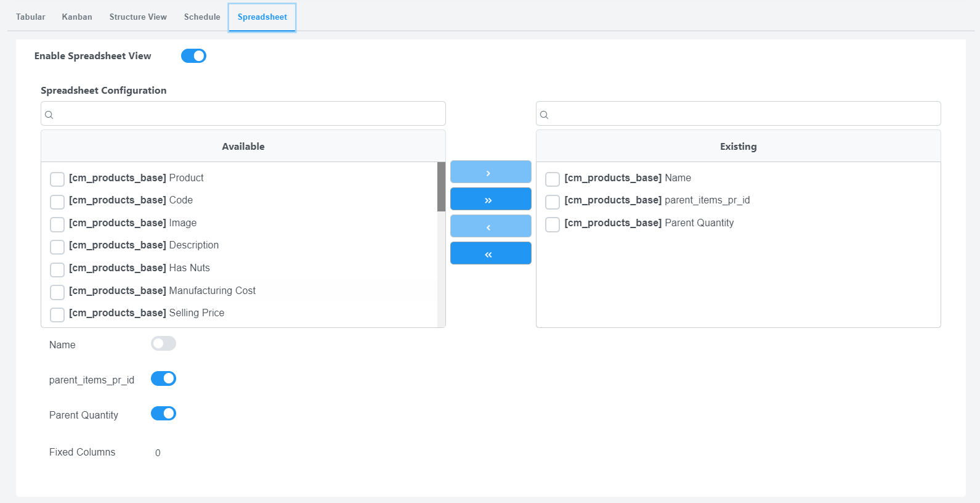Open the Schedule tab
This screenshot has height=503, width=980.
tap(202, 17)
